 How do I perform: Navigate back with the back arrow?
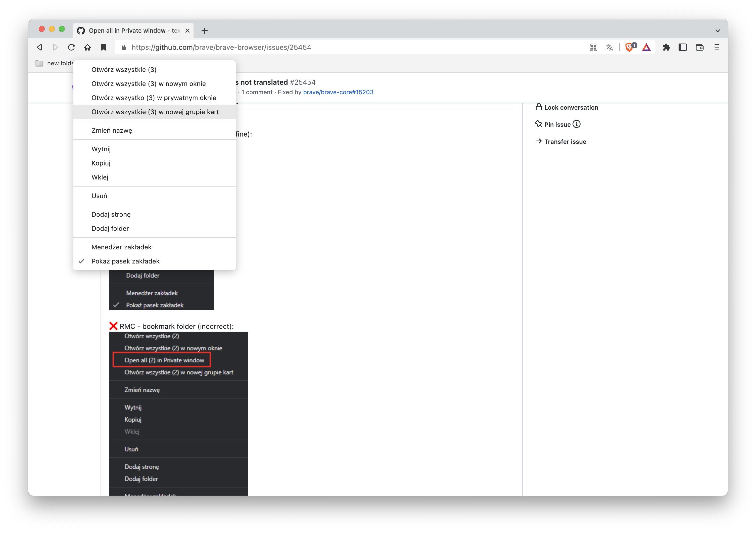click(x=39, y=47)
